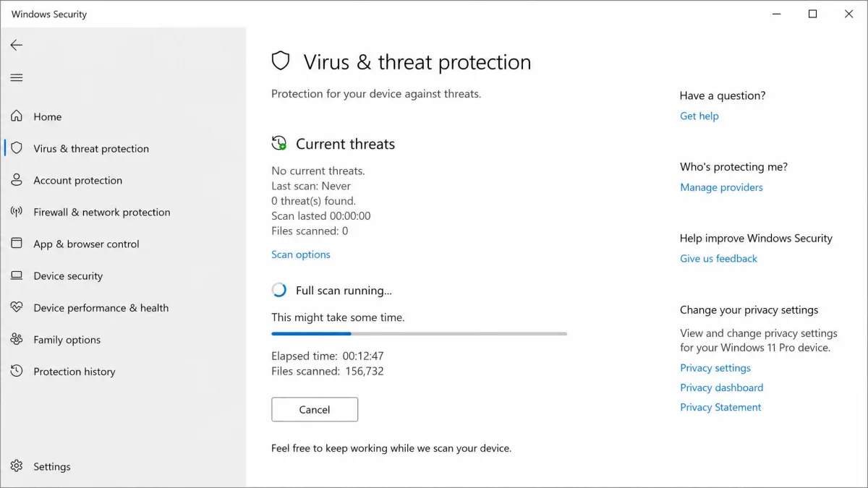This screenshot has height=488, width=868.
Task: Open Family options section
Action: 67,339
